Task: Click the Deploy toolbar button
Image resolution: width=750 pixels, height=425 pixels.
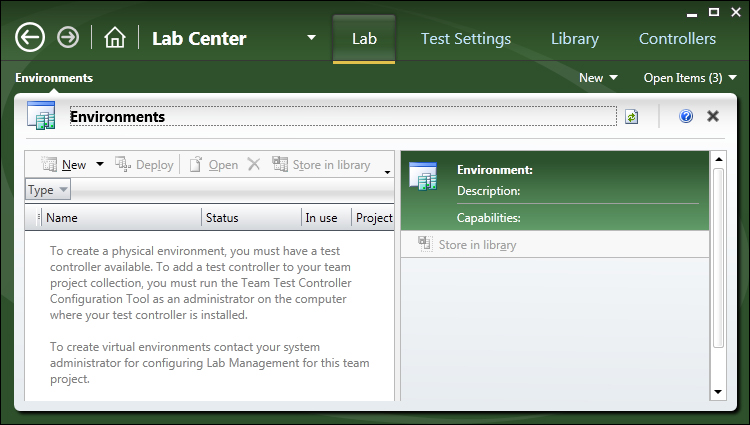Action: 144,165
